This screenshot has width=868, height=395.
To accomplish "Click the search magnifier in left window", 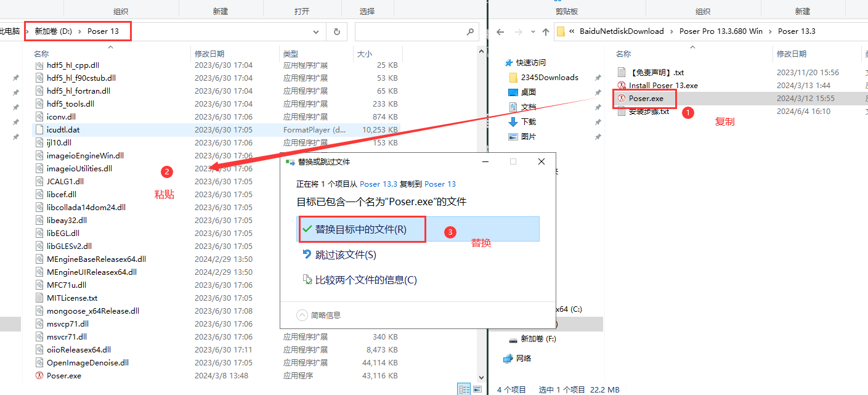I will click(470, 31).
